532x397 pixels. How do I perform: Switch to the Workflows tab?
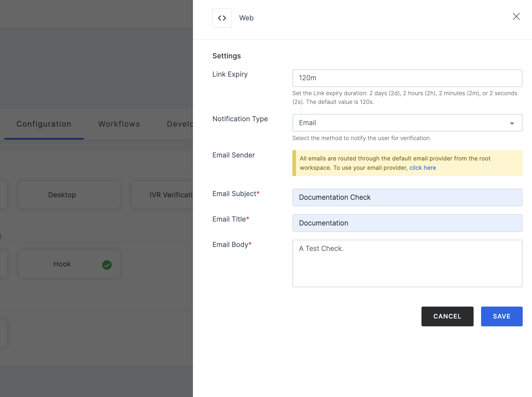tap(119, 124)
